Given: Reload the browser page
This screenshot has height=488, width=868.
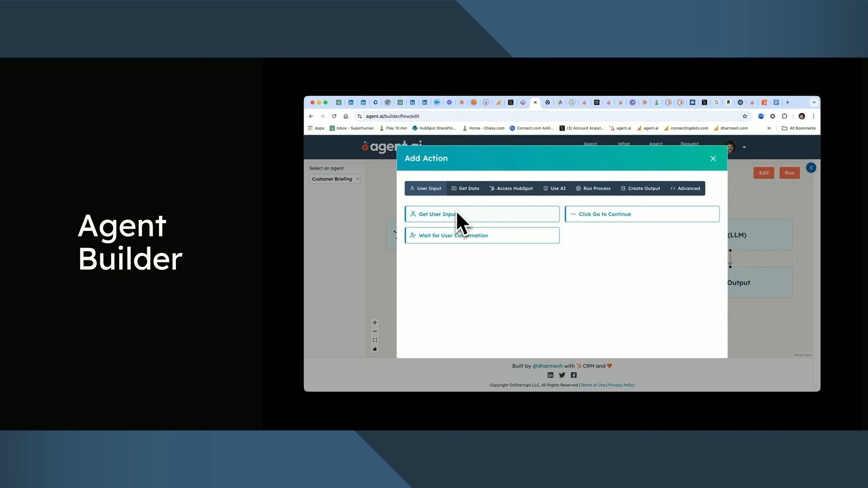Looking at the screenshot, I should pyautogui.click(x=334, y=116).
